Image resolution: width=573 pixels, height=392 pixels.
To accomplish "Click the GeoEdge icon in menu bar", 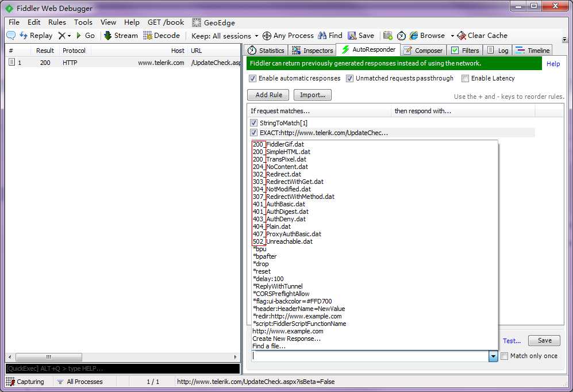I will pos(197,22).
